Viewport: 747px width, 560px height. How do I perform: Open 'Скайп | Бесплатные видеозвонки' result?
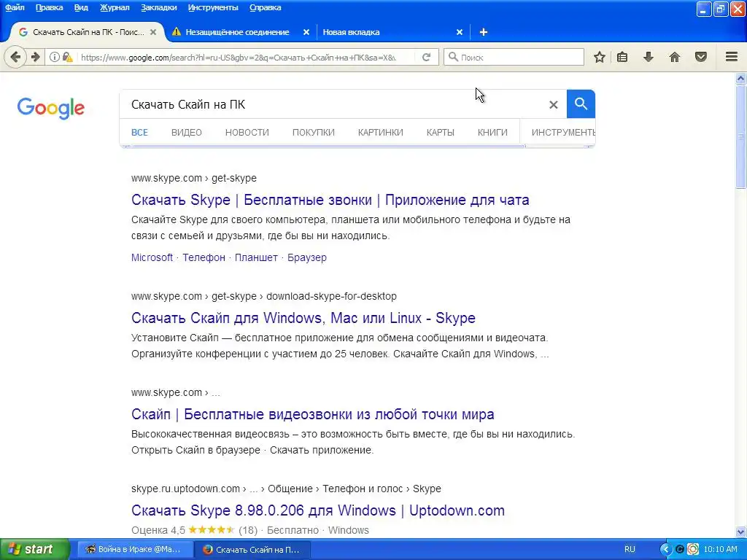[x=312, y=414]
